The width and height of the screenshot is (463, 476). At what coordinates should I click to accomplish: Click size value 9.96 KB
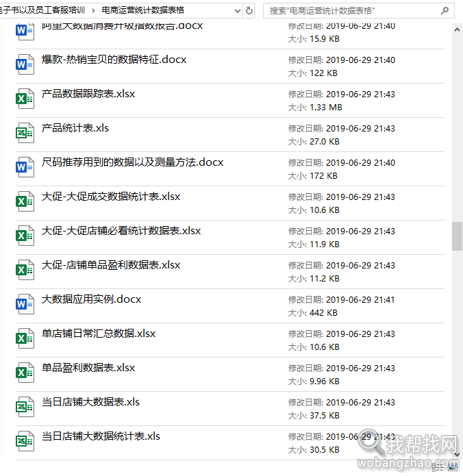click(325, 381)
